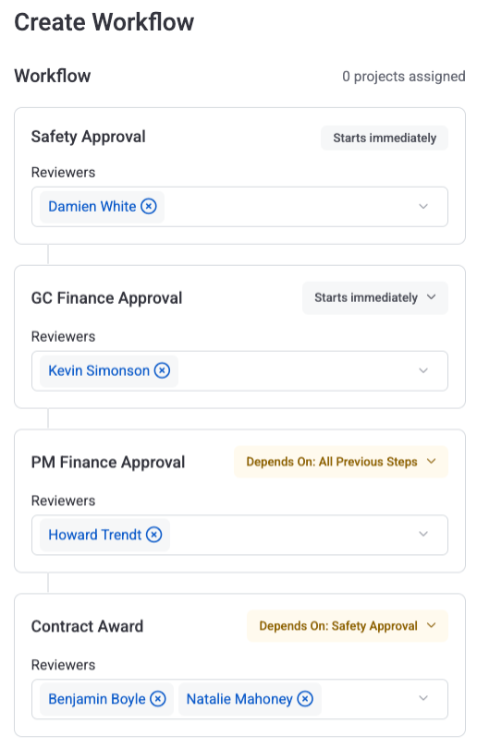
Task: Click Safety Approval 'Starts immediately' badge
Action: tap(384, 138)
